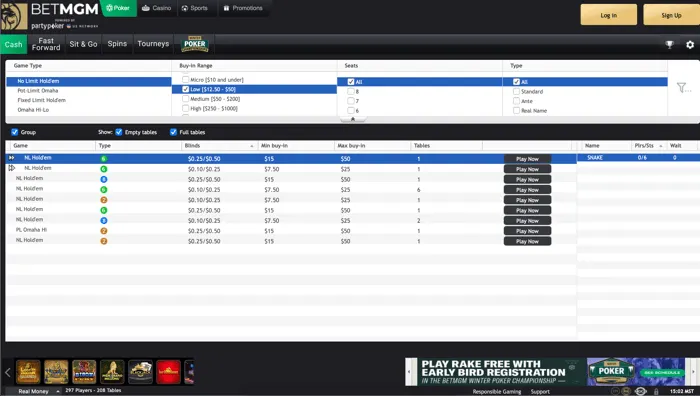700x396 pixels.
Task: Toggle the Empty tables checkbox
Action: (x=119, y=132)
